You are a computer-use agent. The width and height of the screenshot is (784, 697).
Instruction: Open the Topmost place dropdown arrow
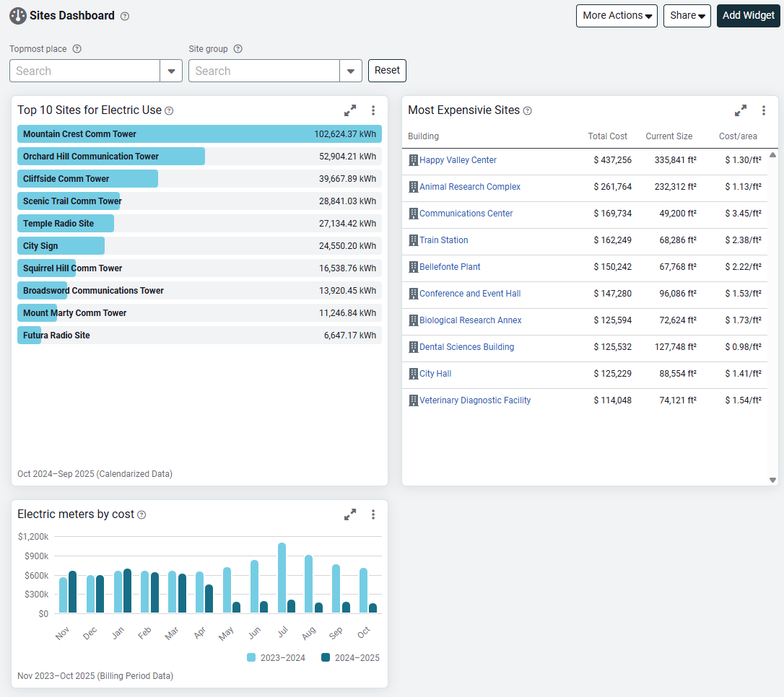click(171, 71)
